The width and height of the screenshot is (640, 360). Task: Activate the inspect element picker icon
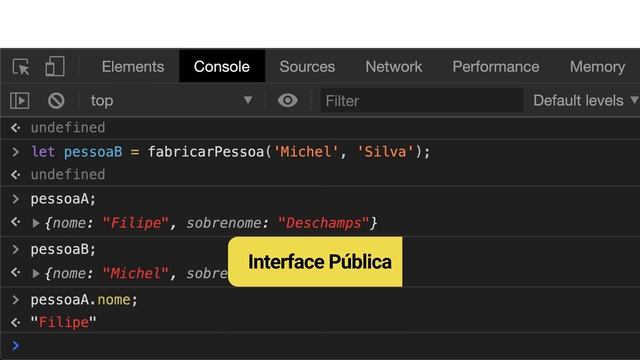pyautogui.click(x=21, y=67)
